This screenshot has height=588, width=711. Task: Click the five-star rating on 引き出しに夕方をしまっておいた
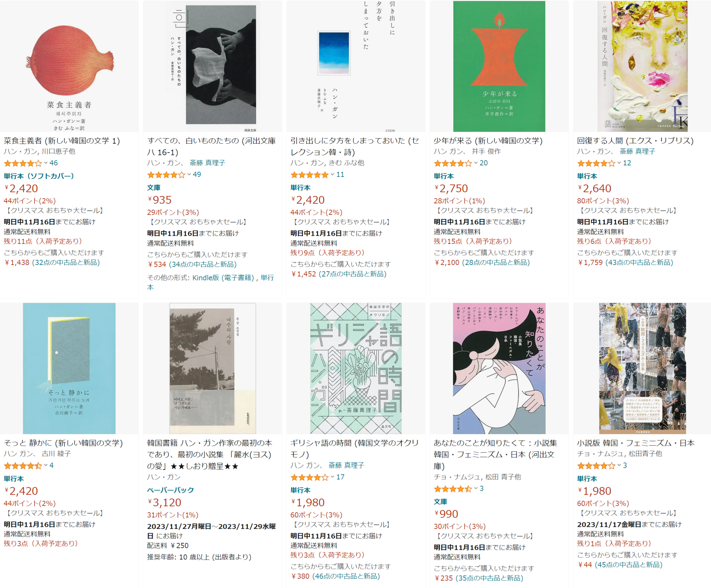[x=309, y=175]
